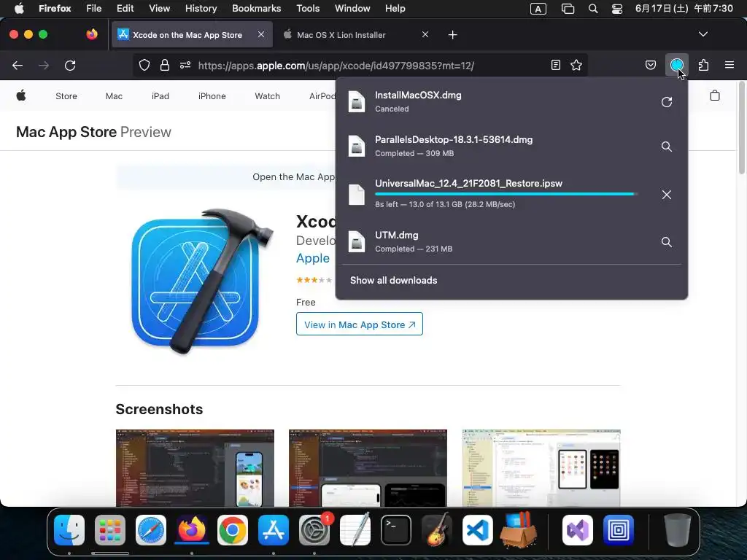Retry the canceled InstallMacOSX.dmg download
Viewport: 747px width, 560px height.
point(667,102)
